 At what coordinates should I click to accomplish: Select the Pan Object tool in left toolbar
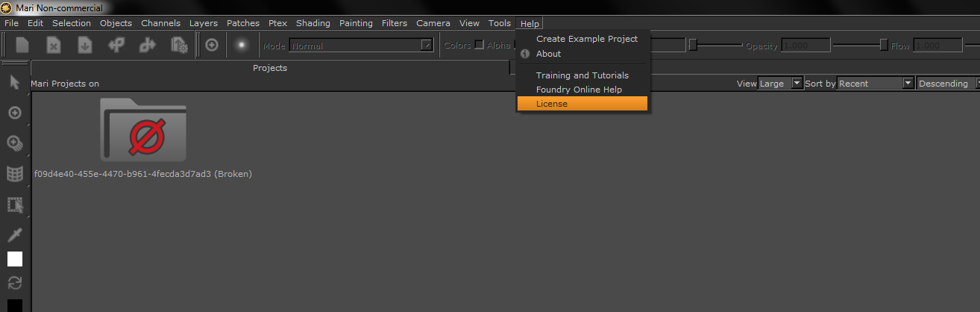[14, 113]
